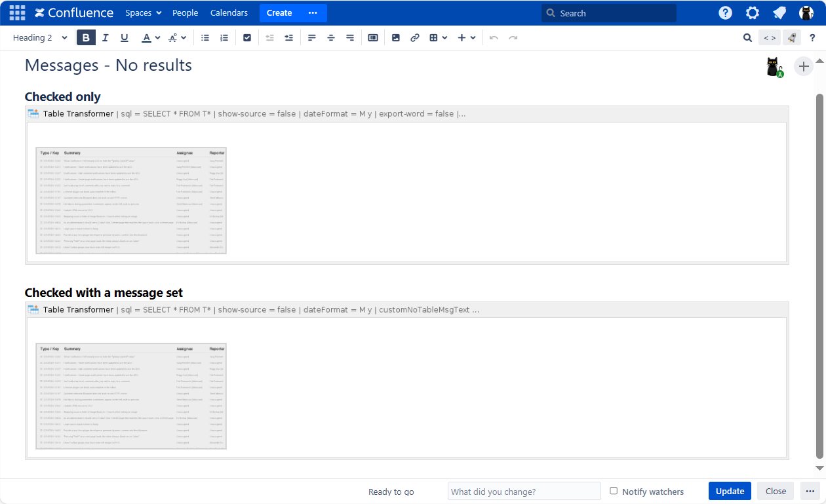The image size is (826, 504).
Task: Open the Heading 2 paragraph style dropdown
Action: pyautogui.click(x=40, y=38)
